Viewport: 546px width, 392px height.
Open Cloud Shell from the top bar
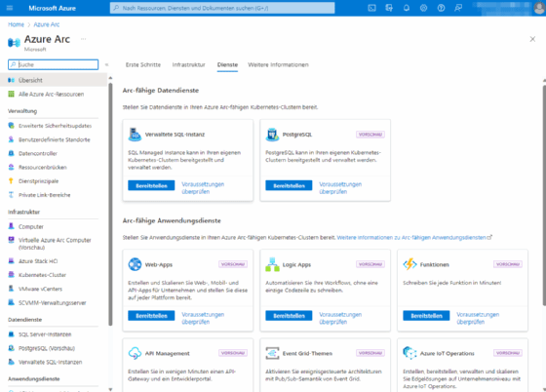click(x=371, y=8)
